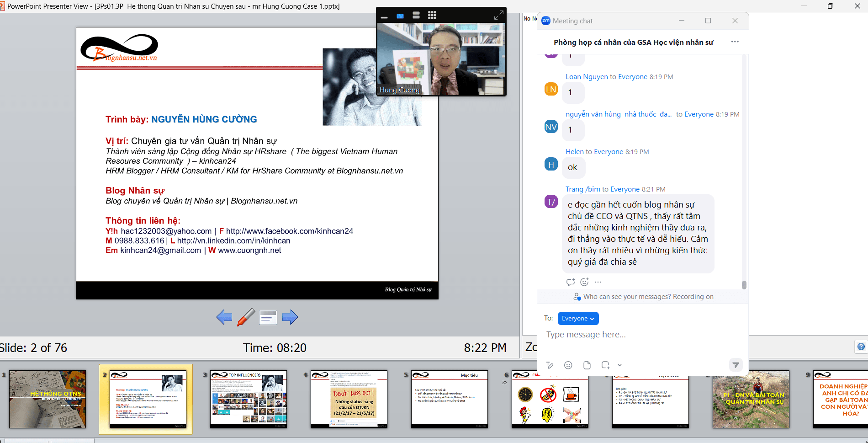
Task: Select slide 5 thumbnail Mục tiêu
Action: 450,399
